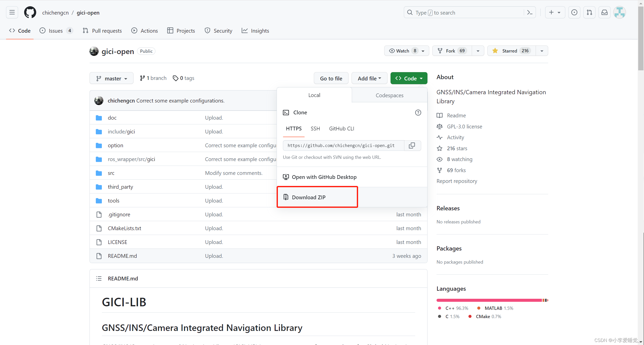Open your profile avatar menu

620,12
